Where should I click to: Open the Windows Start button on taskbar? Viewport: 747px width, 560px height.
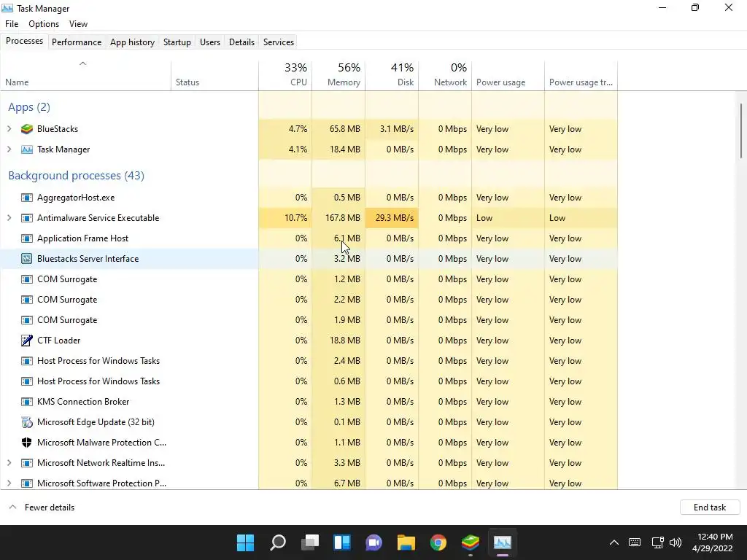[246, 542]
